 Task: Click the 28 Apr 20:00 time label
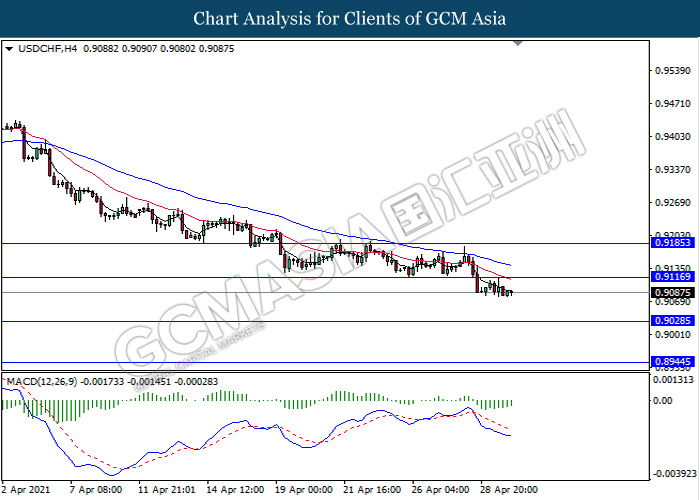(x=508, y=490)
